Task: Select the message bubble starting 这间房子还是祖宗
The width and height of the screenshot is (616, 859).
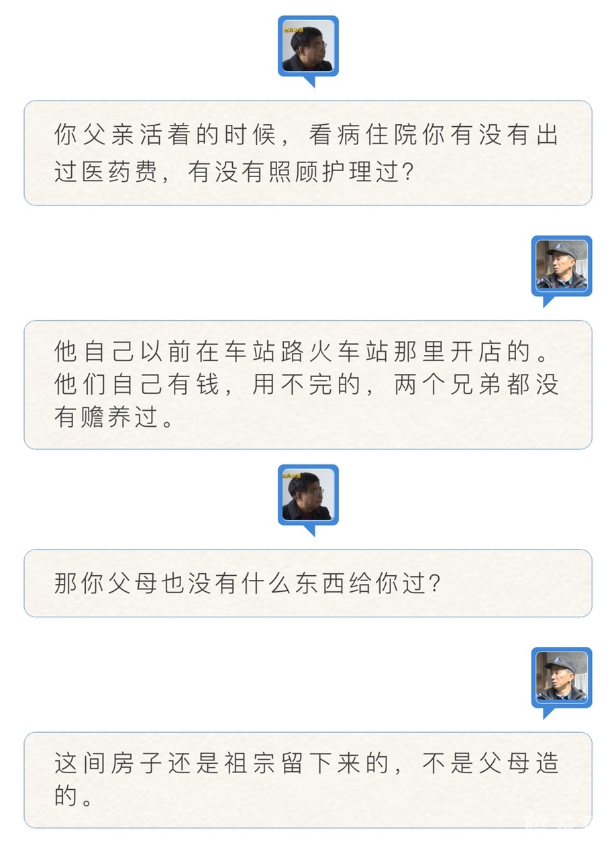Action: pos(308,780)
